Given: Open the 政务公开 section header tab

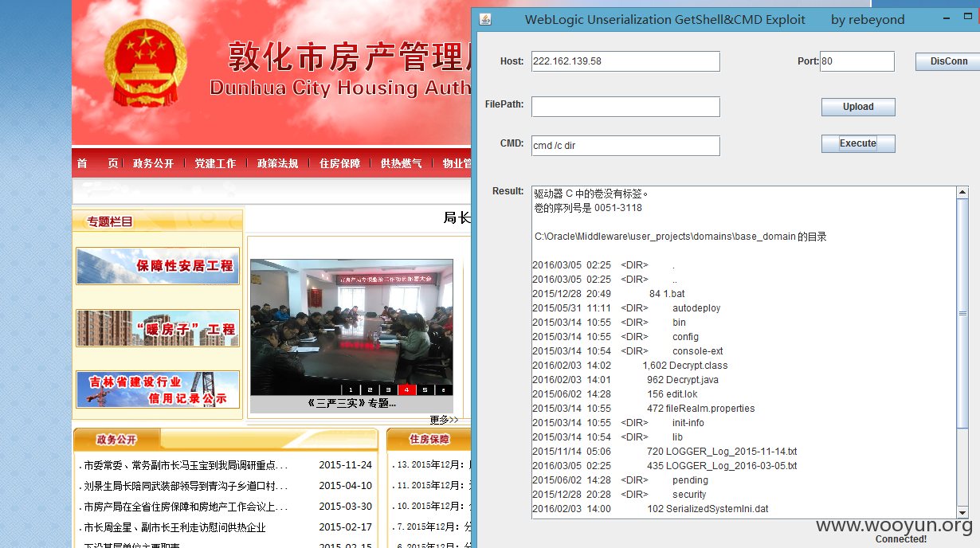Looking at the screenshot, I should coord(116,439).
